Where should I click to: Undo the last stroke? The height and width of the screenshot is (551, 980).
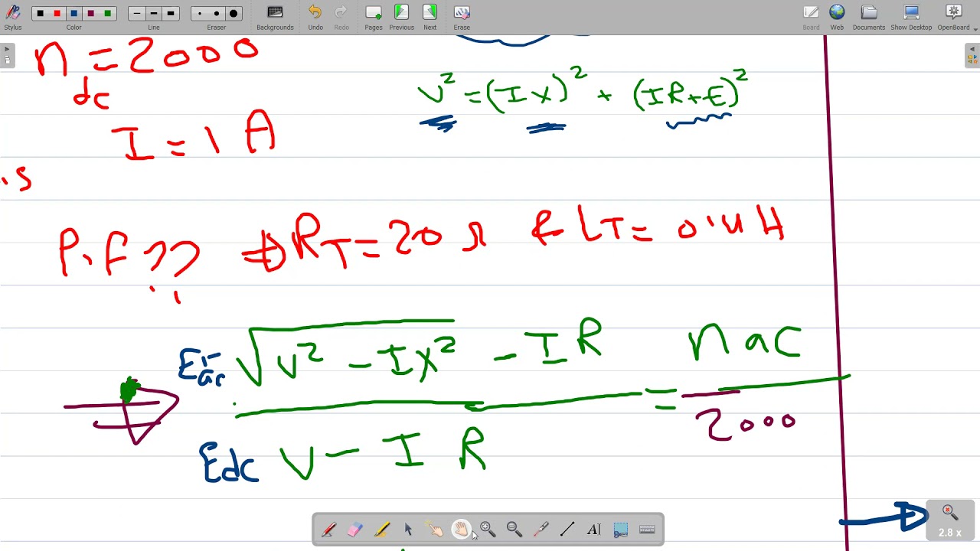coord(315,17)
